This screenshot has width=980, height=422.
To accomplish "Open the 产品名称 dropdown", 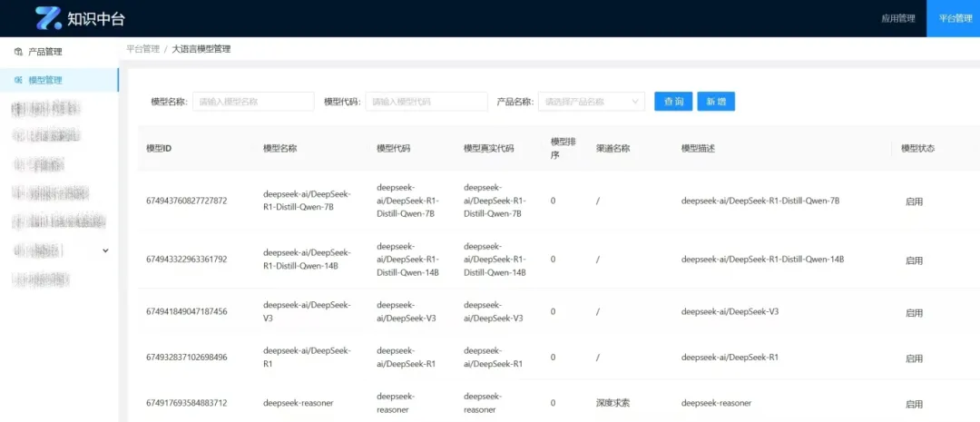I will coord(592,102).
